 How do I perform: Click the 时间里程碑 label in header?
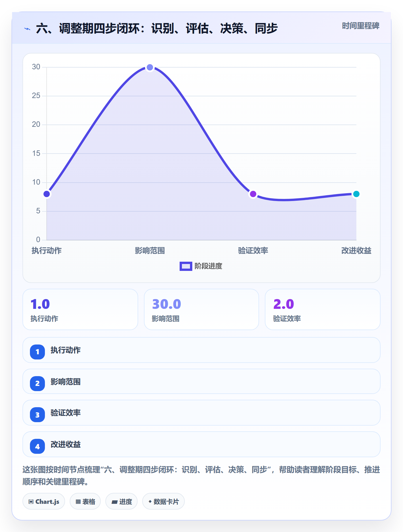(360, 26)
